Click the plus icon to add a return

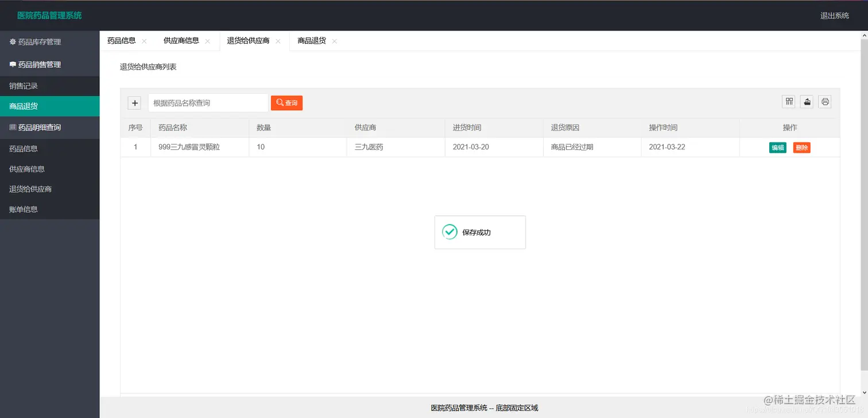(135, 103)
